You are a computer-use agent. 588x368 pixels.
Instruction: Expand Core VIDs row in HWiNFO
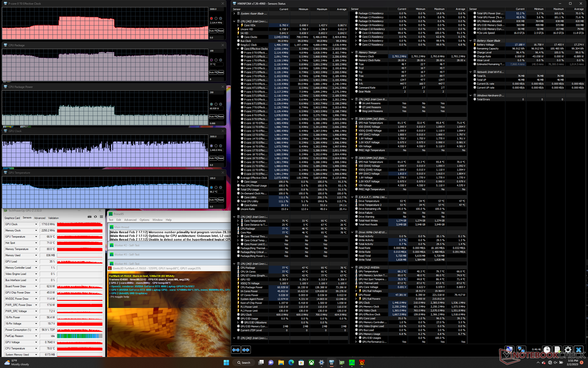[238, 25]
